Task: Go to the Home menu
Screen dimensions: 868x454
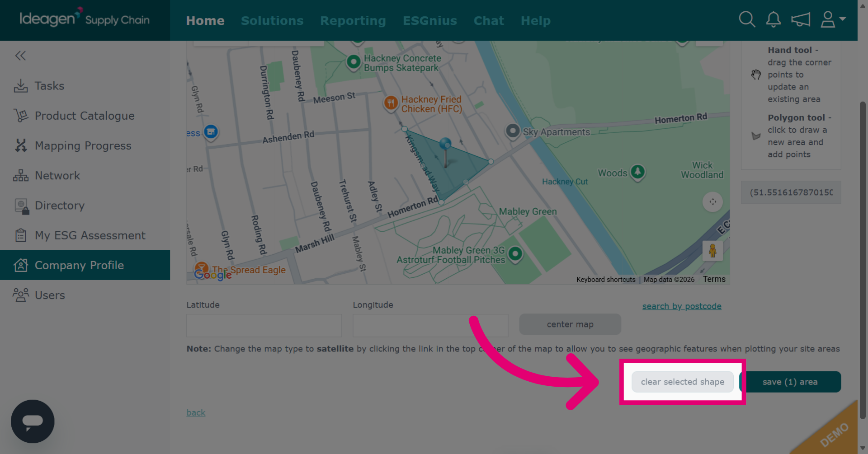Action: tap(205, 20)
